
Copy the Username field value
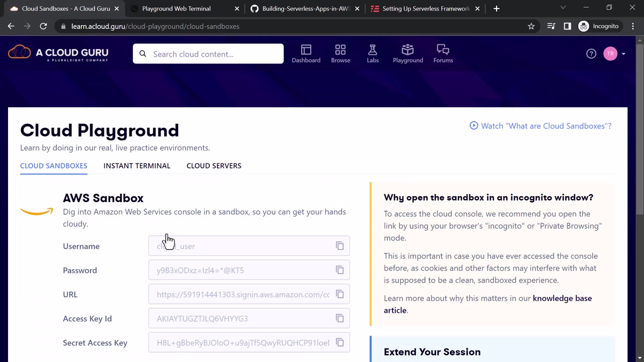click(340, 246)
